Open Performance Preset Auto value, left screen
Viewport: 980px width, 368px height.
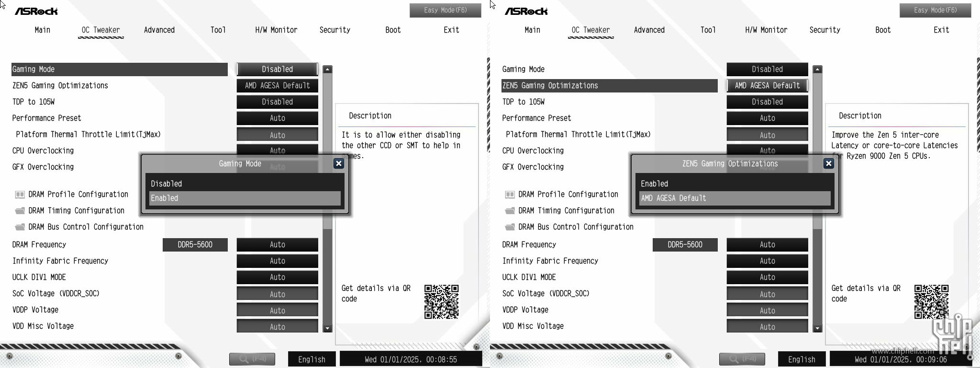[278, 118]
